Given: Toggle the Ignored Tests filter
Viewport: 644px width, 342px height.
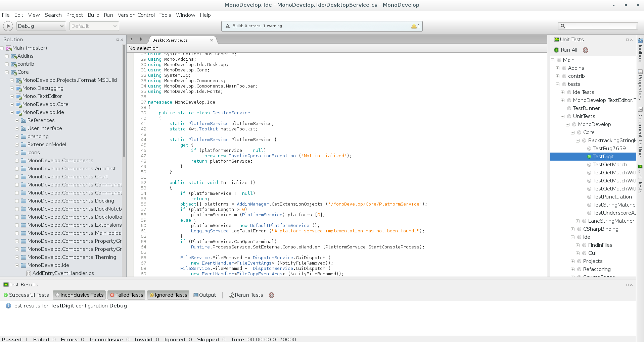Looking at the screenshot, I should coord(168,295).
